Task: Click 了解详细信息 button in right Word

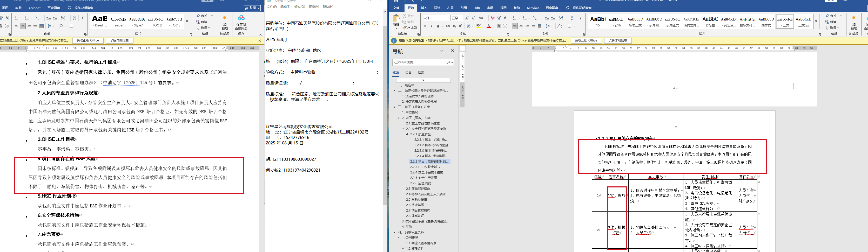Action: (618, 40)
